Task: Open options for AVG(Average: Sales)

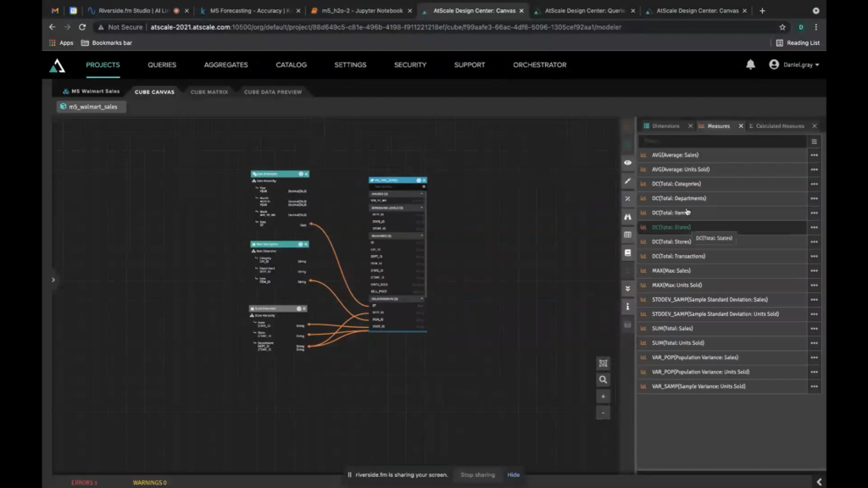Action: [x=814, y=155]
